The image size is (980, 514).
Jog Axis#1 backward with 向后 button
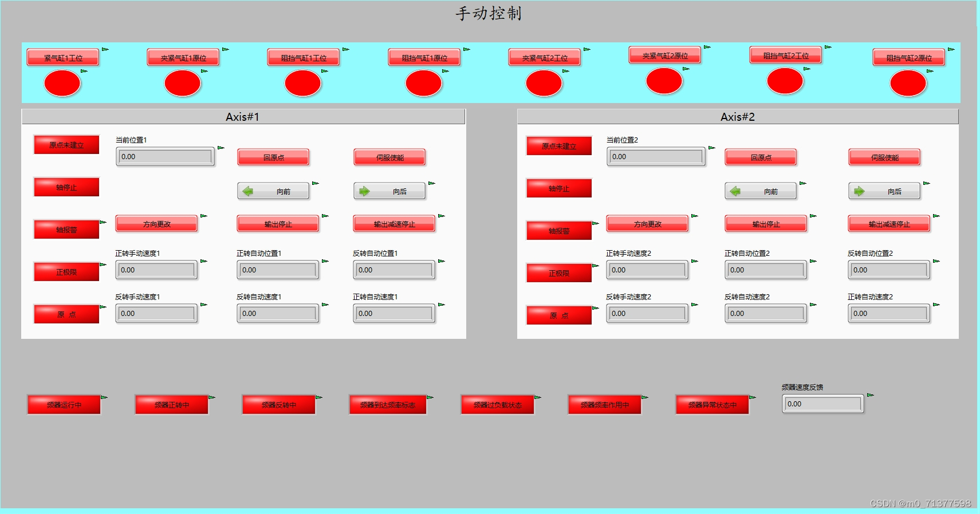click(x=390, y=191)
